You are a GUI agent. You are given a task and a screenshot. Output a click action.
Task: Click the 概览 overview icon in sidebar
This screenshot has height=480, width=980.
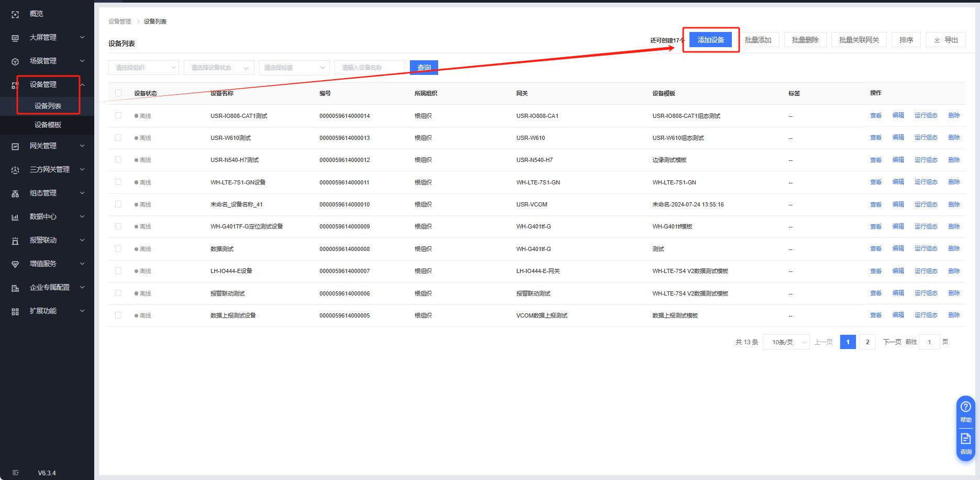coord(15,15)
